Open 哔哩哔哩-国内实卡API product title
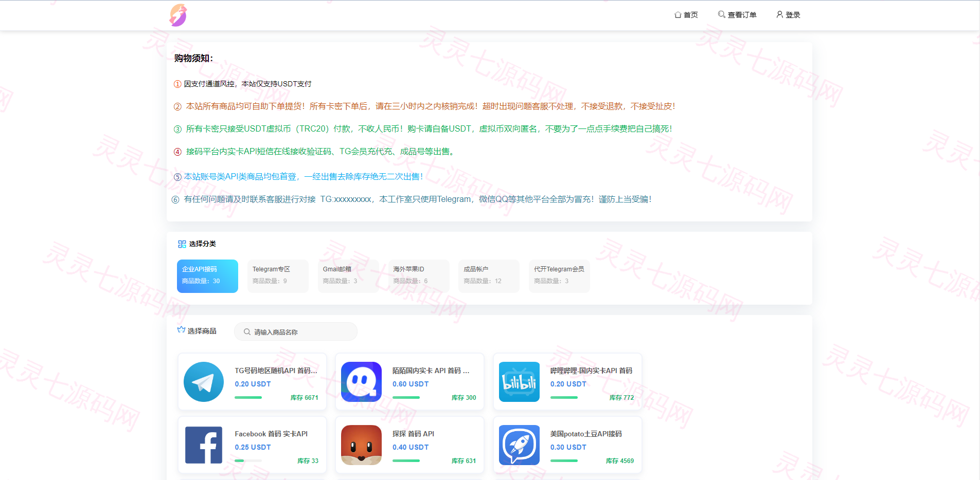The width and height of the screenshot is (980, 480). pos(591,371)
